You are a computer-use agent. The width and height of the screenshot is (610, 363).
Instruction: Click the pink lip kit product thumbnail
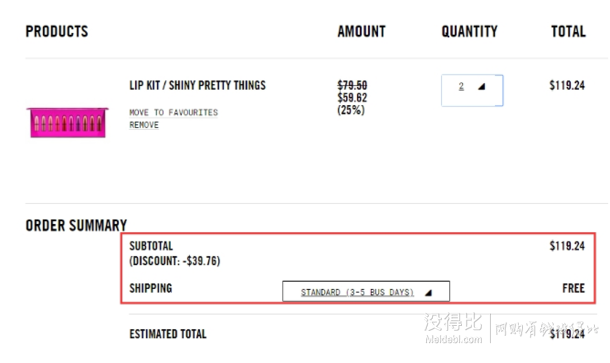(x=67, y=123)
